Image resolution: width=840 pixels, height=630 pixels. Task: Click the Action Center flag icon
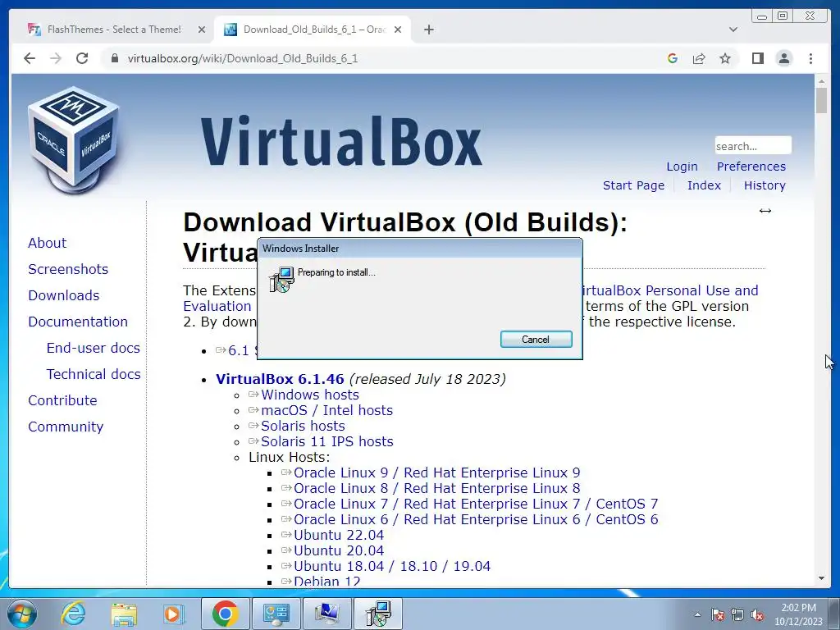click(x=718, y=614)
